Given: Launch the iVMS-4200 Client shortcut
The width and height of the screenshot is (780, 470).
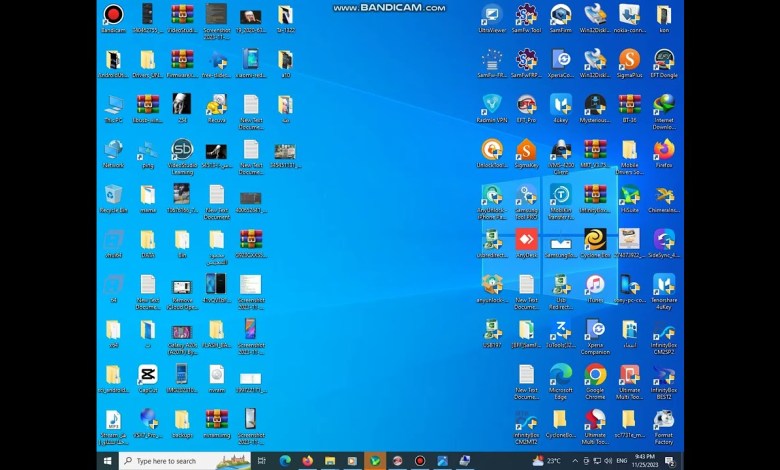Looking at the screenshot, I should tap(561, 157).
